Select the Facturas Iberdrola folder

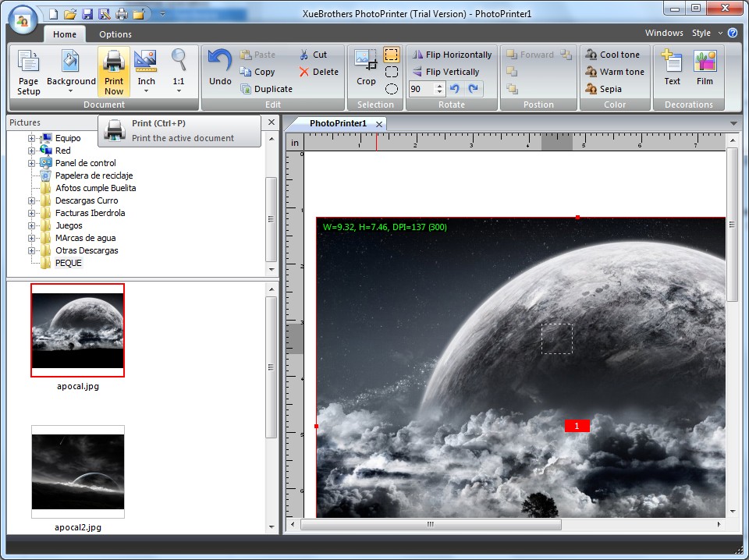coord(90,213)
